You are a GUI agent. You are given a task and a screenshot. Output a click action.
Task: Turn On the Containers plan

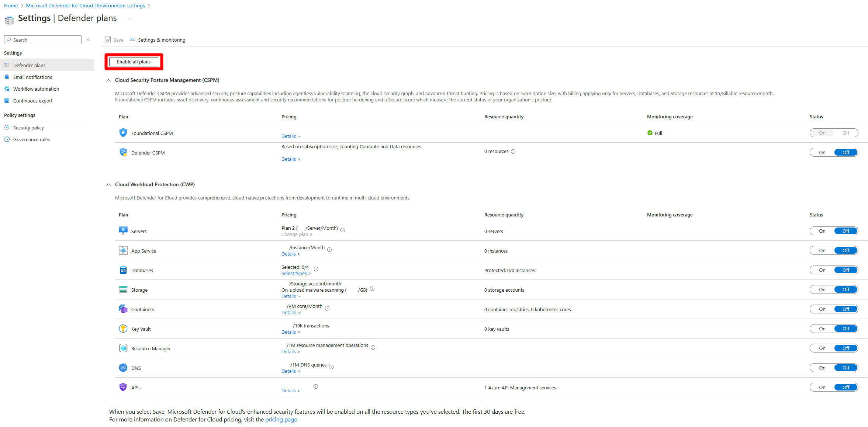(x=822, y=309)
